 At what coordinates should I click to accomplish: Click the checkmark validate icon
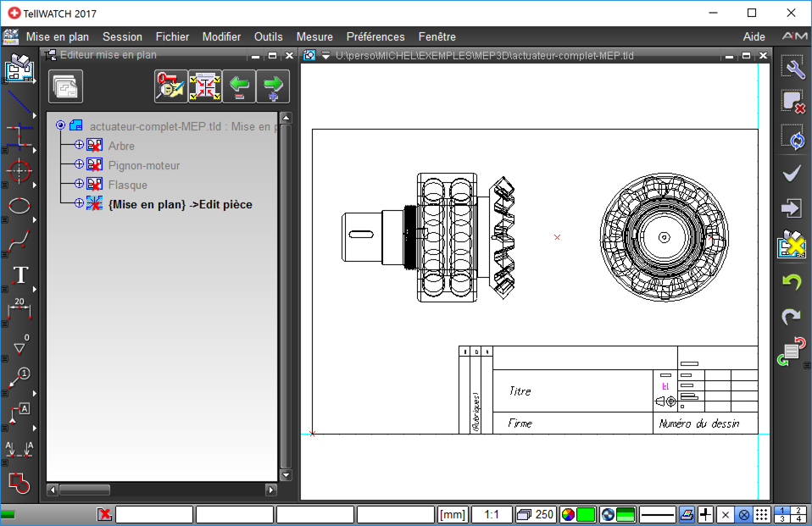792,174
